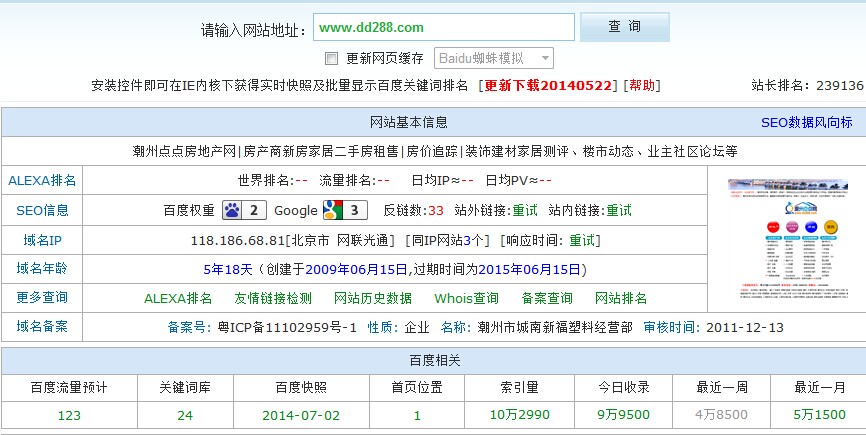
Task: Retry the 站内链接 check
Action: (619, 210)
